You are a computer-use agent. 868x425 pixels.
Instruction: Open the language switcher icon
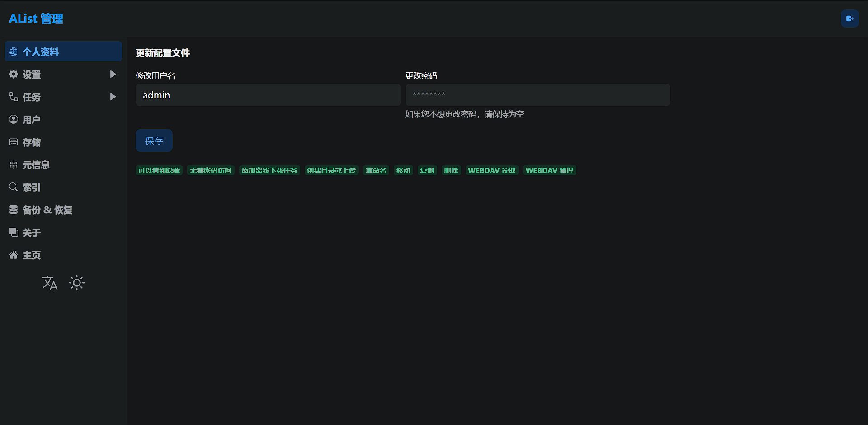50,283
